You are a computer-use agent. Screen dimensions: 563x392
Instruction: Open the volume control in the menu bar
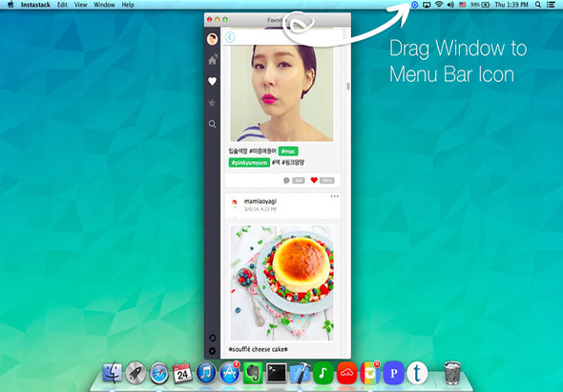click(450, 5)
